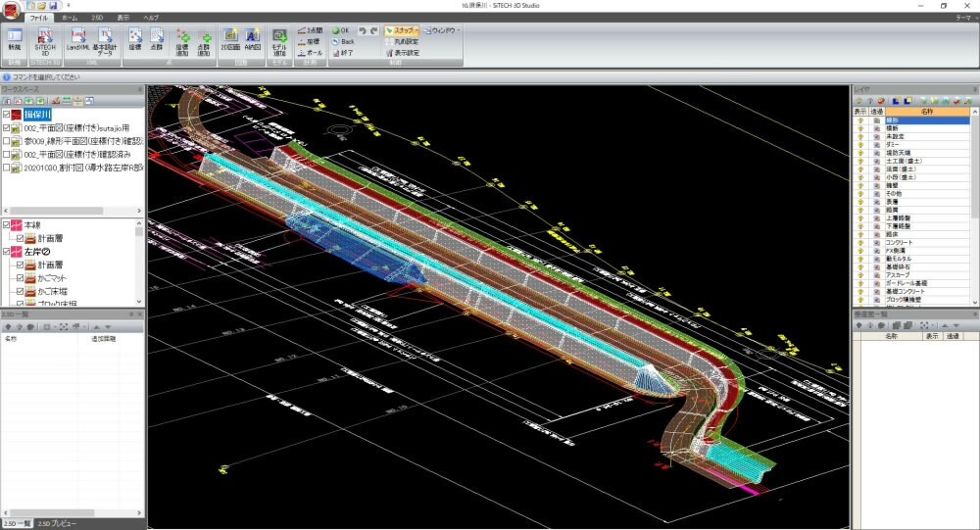Open the スナップ dropdown
The image size is (980, 530).
click(x=402, y=30)
